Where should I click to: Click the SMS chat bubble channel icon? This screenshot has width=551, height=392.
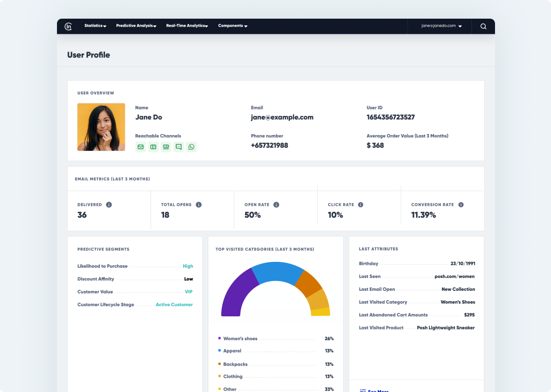pos(178,147)
